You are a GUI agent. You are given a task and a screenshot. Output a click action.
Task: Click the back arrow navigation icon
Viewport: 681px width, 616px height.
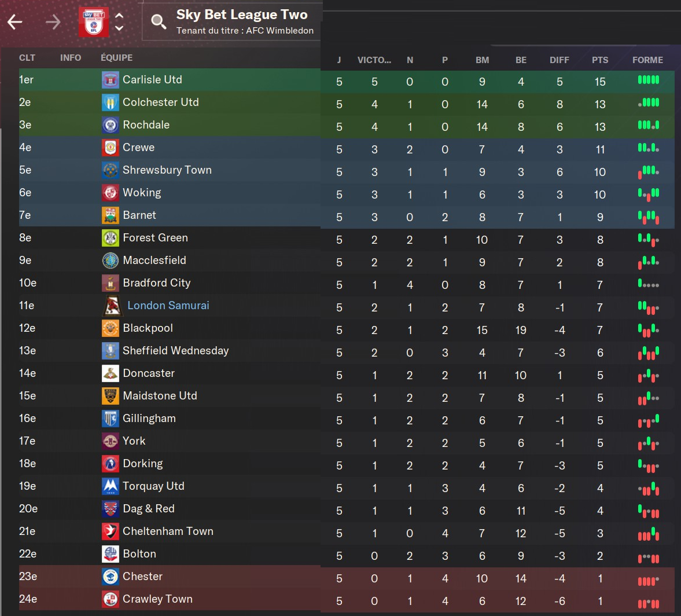pyautogui.click(x=15, y=23)
